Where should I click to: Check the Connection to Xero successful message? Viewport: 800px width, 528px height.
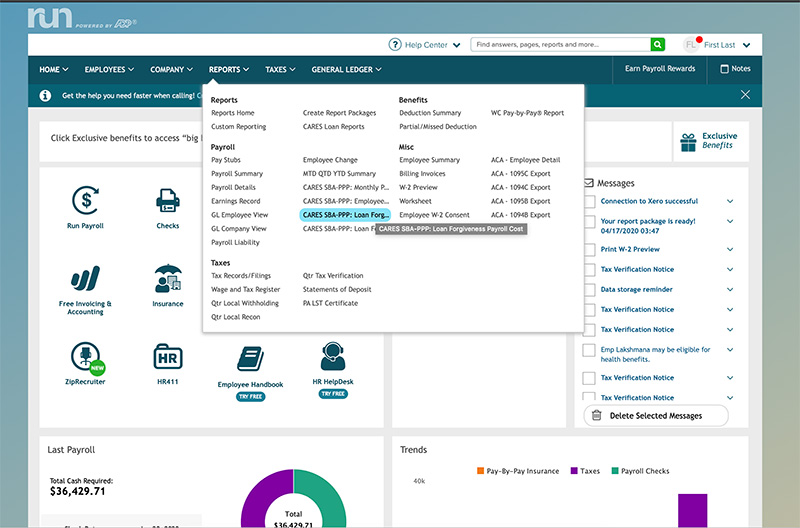(x=589, y=201)
